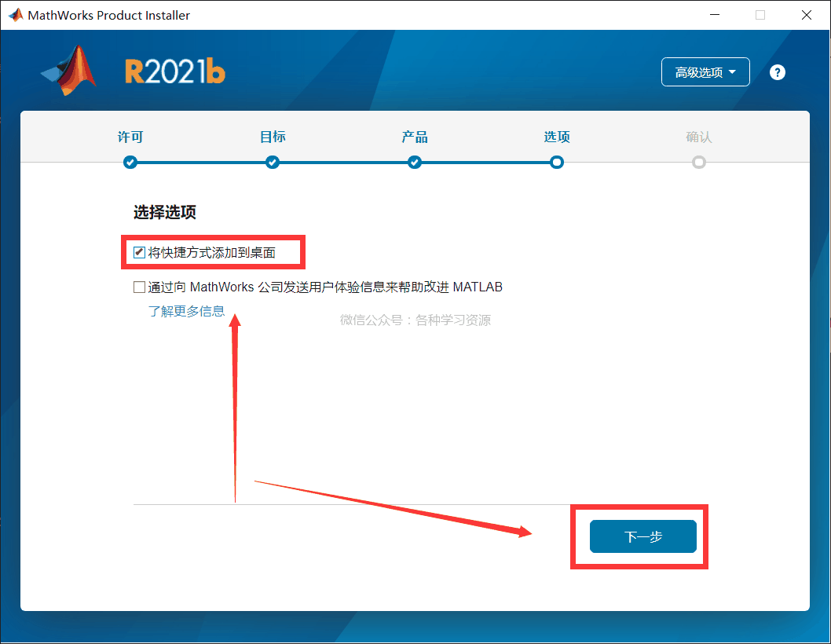Click the 产品 step checkmark circle
Screen dimensions: 831x644
coord(415,163)
